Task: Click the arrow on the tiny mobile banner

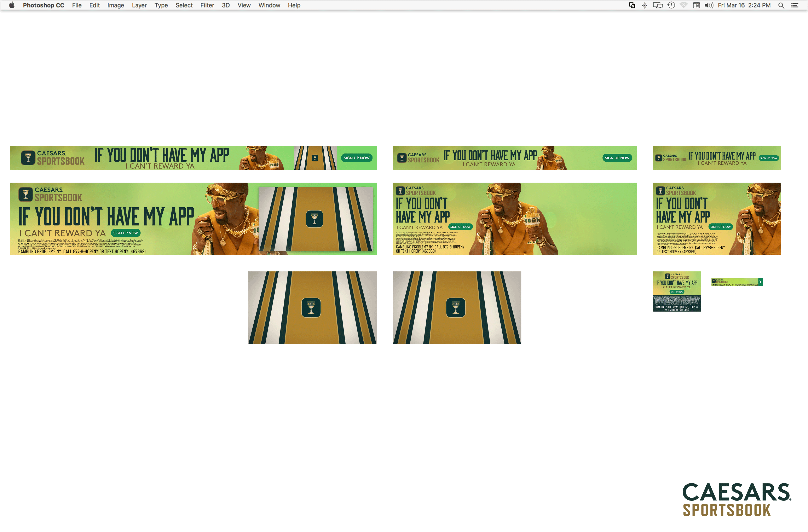Action: (x=761, y=282)
